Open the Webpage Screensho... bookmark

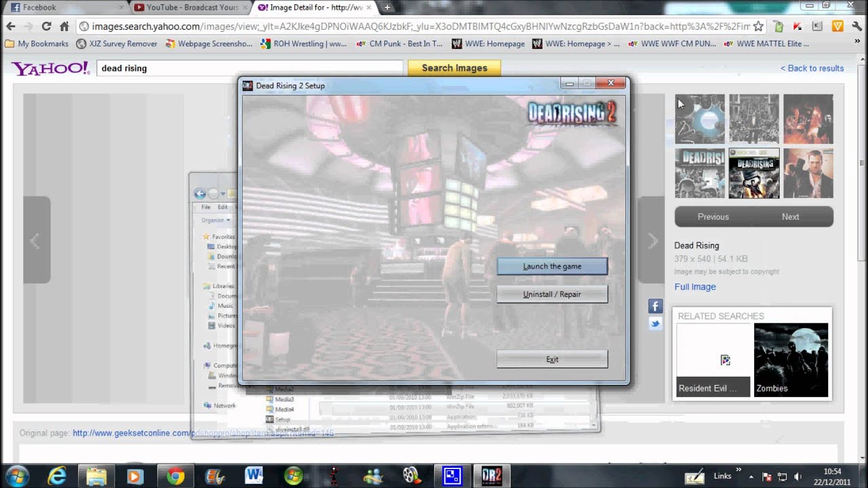click(x=208, y=43)
